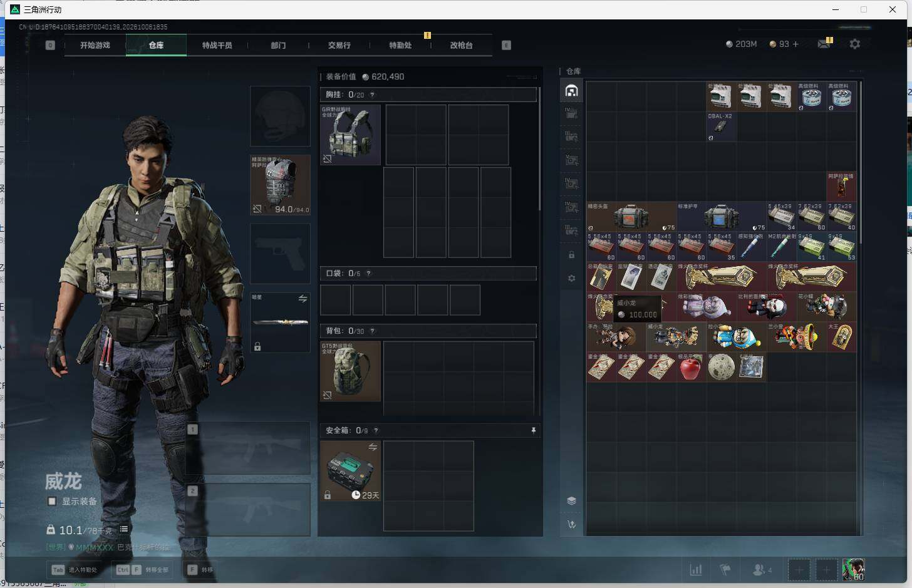Select the main warehouse category icon
This screenshot has height=588, width=912.
click(571, 91)
